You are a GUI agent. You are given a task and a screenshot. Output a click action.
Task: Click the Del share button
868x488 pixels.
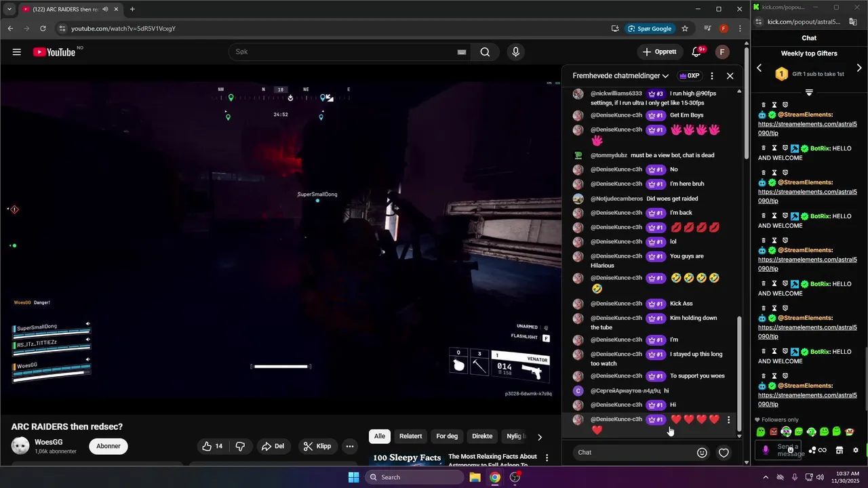tap(273, 446)
